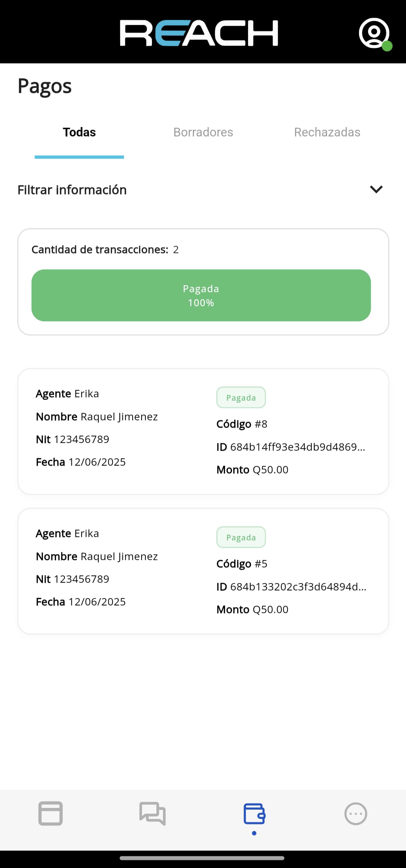Select the Todas tab

79,132
